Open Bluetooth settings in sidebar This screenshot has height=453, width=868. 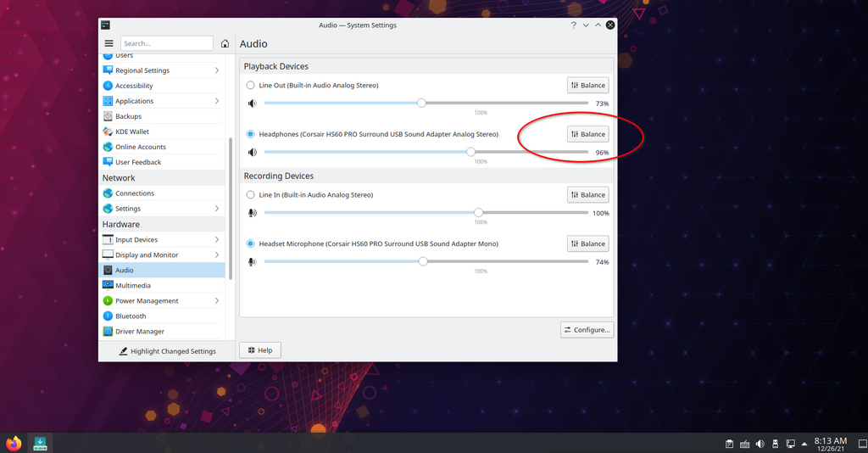[x=131, y=316]
